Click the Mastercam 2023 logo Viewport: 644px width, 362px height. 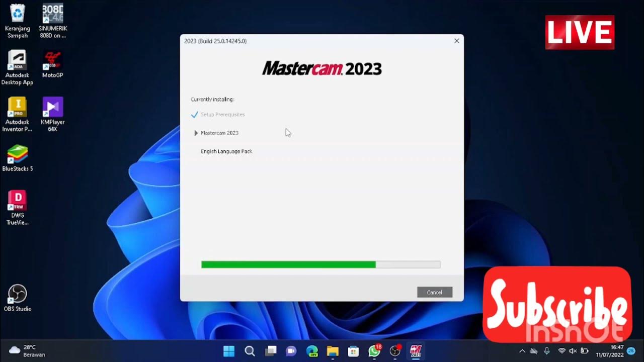click(x=322, y=68)
